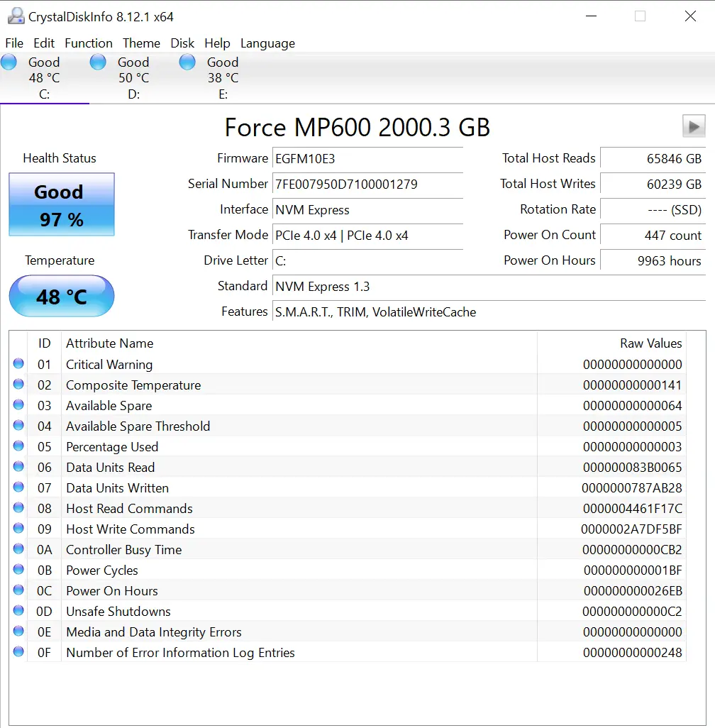Select the Unsafe Shutdowns attribute name
This screenshot has height=728, width=715.
pyautogui.click(x=118, y=612)
